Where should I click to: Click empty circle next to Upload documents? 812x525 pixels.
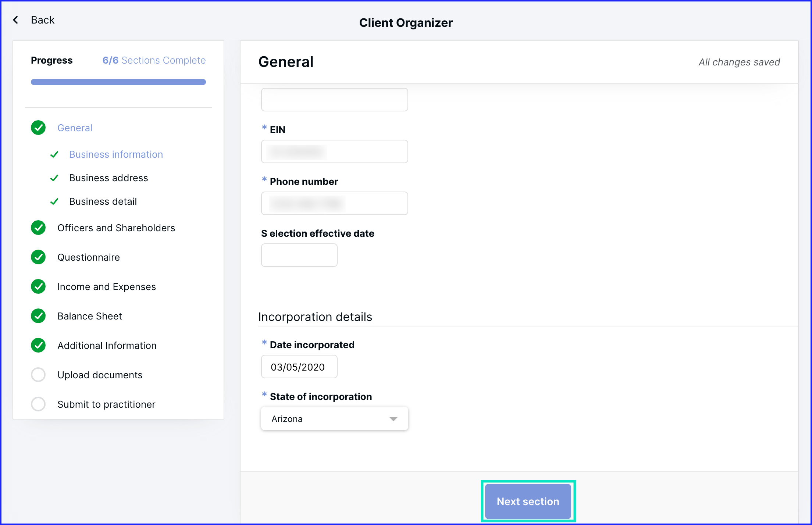click(x=38, y=375)
